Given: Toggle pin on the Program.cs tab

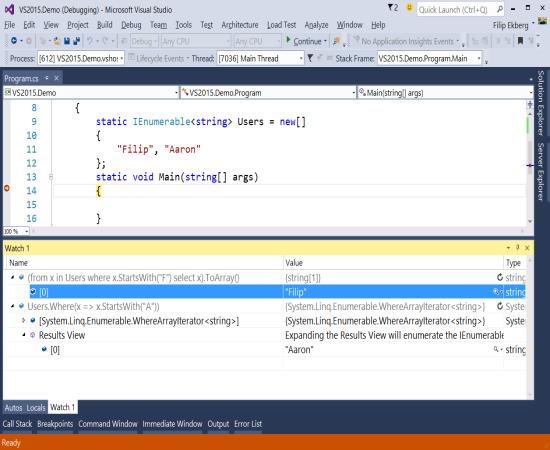Looking at the screenshot, I should coord(46,78).
